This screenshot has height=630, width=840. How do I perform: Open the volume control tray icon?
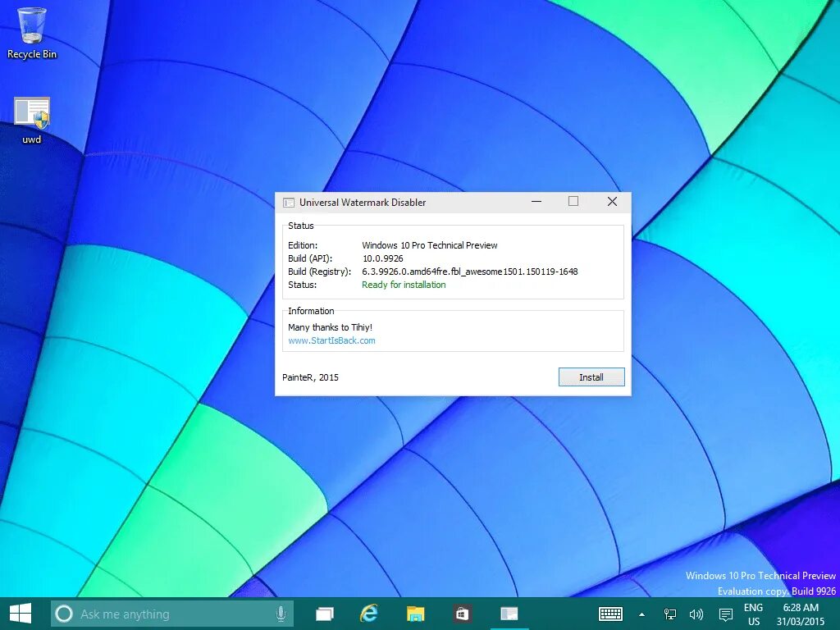[696, 614]
